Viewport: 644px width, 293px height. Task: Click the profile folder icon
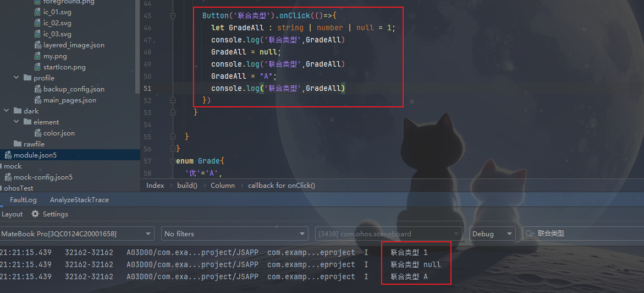pos(27,78)
